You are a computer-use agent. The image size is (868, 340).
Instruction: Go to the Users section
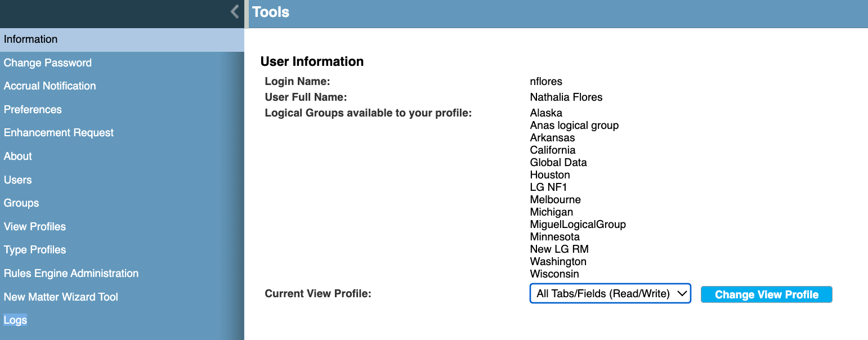[x=17, y=180]
